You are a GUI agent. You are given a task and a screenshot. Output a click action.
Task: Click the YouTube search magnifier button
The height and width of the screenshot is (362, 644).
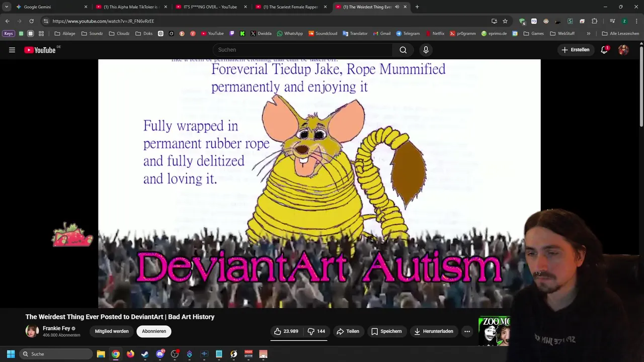tap(403, 50)
